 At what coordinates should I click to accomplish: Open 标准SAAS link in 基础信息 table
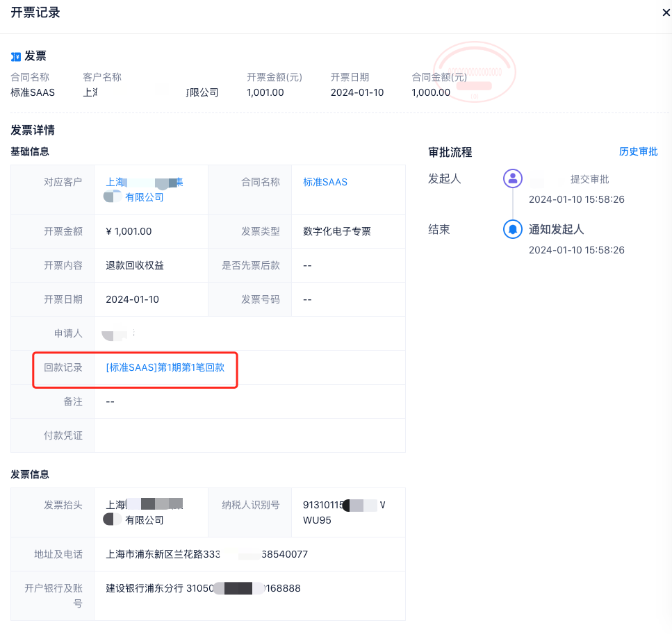point(325,182)
